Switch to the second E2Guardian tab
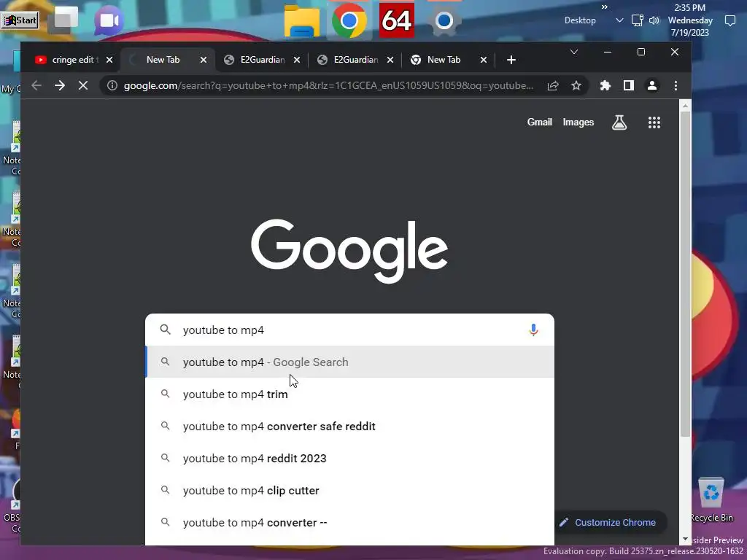This screenshot has height=560, width=747. pos(355,60)
